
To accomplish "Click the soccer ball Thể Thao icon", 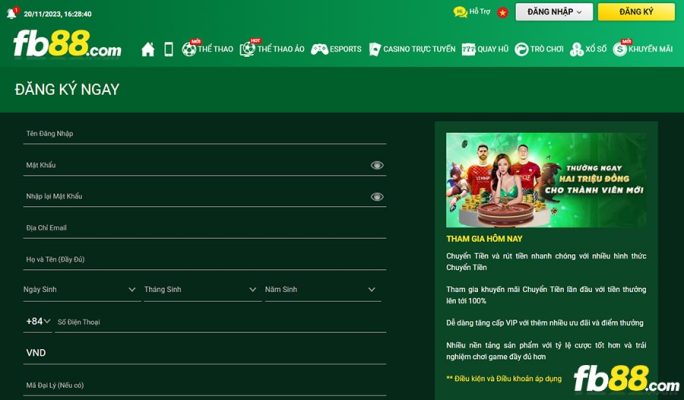I will coord(189,49).
